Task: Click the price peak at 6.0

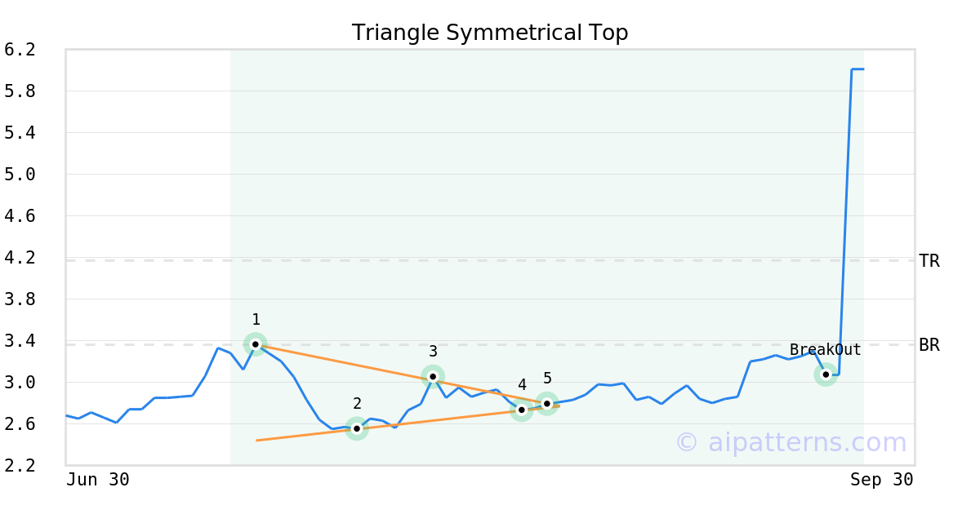Action: 857,69
